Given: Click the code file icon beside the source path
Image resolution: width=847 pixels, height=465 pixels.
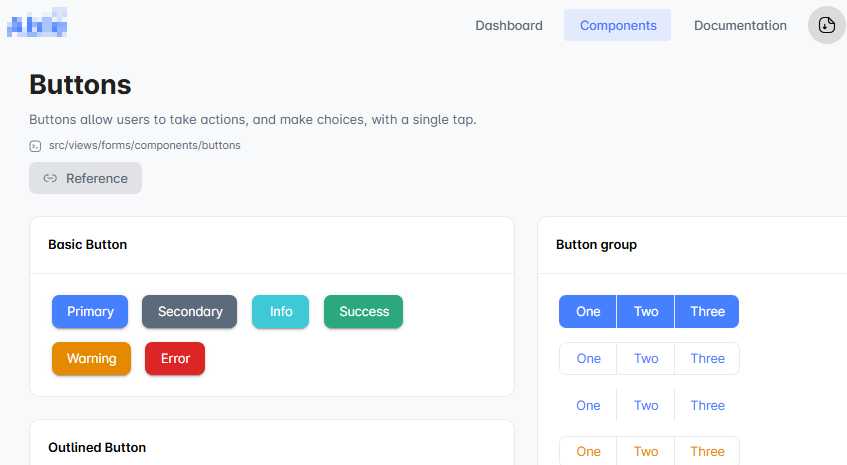Looking at the screenshot, I should tap(35, 146).
